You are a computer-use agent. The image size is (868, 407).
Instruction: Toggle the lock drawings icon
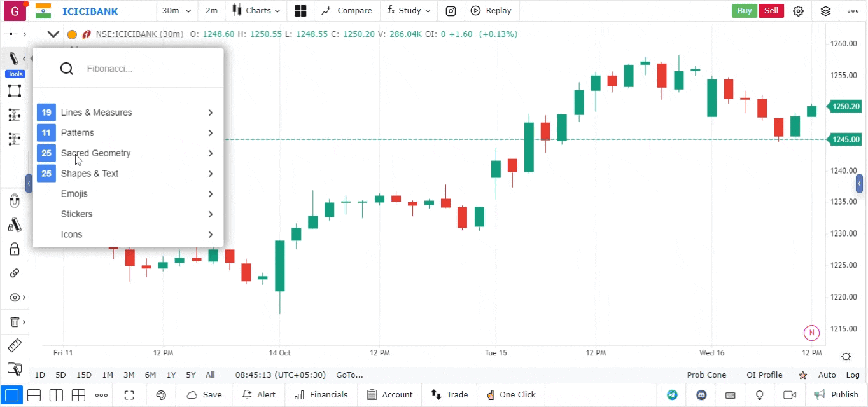[14, 249]
